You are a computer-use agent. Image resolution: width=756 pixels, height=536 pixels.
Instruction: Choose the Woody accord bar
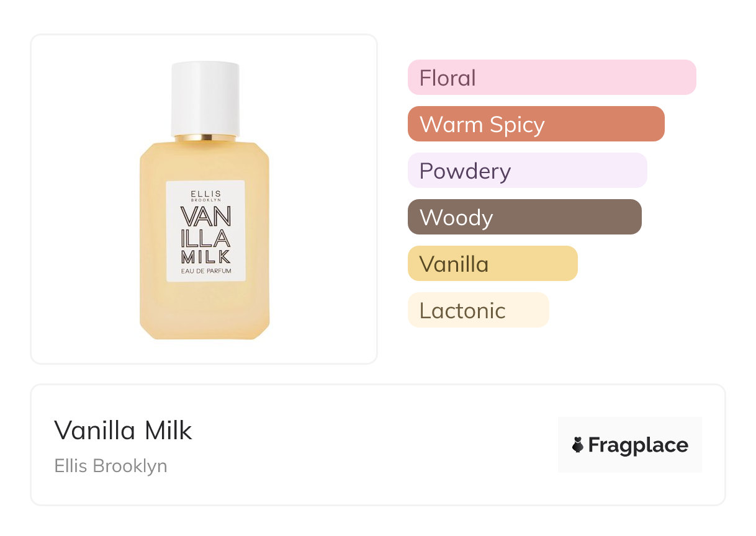pyautogui.click(x=524, y=217)
